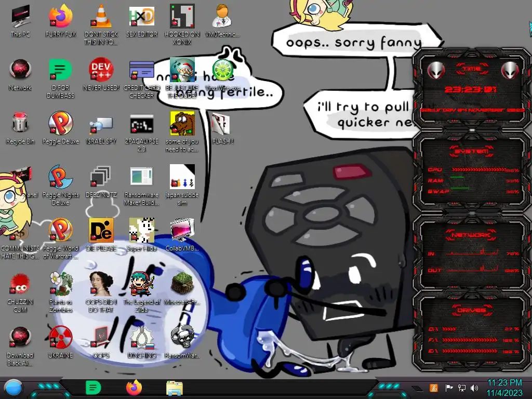
Task: Click the red 23:23 clock readout in the widget
Action: pyautogui.click(x=470, y=89)
